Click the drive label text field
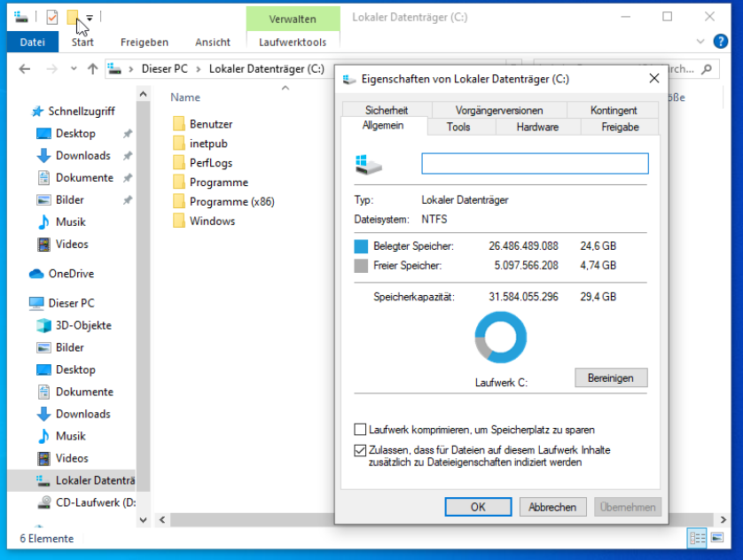The height and width of the screenshot is (560, 743). pos(535,164)
